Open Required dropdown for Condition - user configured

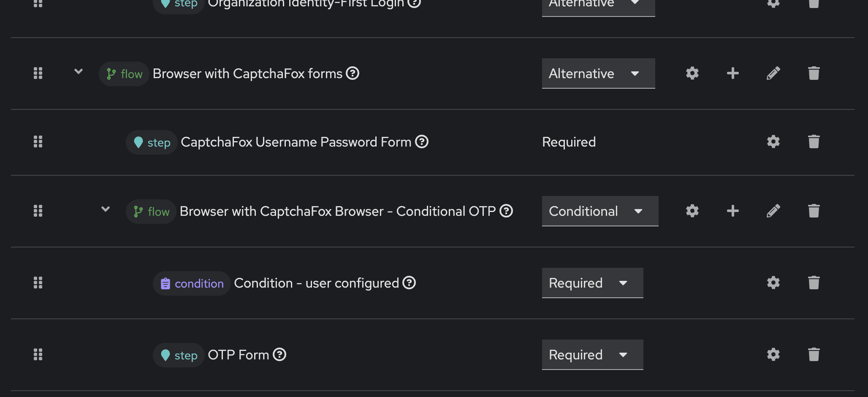coord(592,283)
